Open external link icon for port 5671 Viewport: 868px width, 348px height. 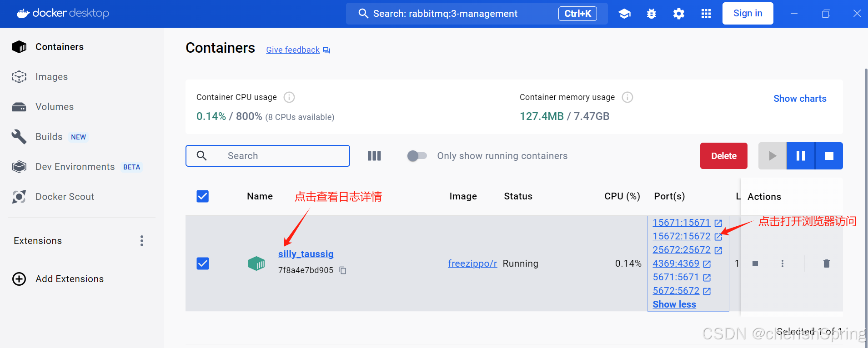tap(707, 278)
